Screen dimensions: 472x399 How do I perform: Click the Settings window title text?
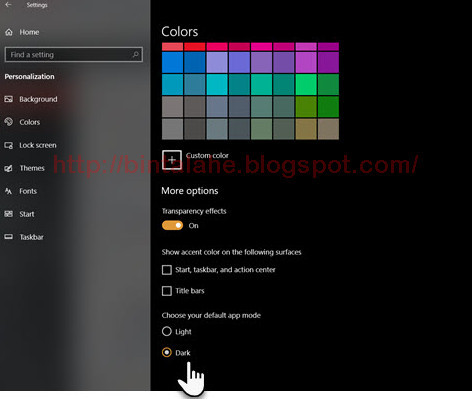point(37,5)
